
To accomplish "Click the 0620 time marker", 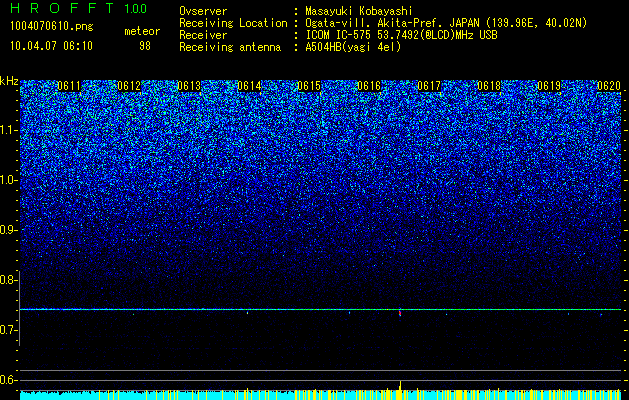I will click(609, 86).
